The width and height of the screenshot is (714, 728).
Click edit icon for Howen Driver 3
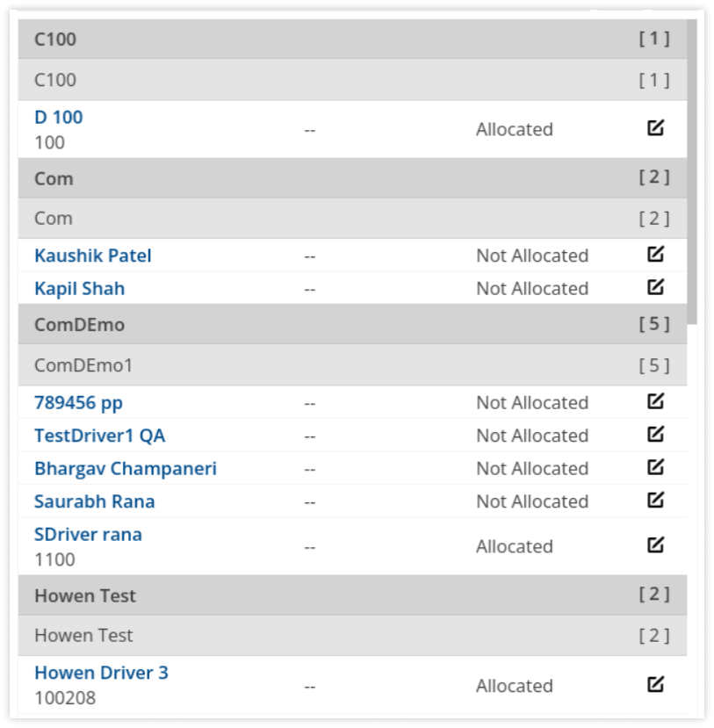pos(655,684)
